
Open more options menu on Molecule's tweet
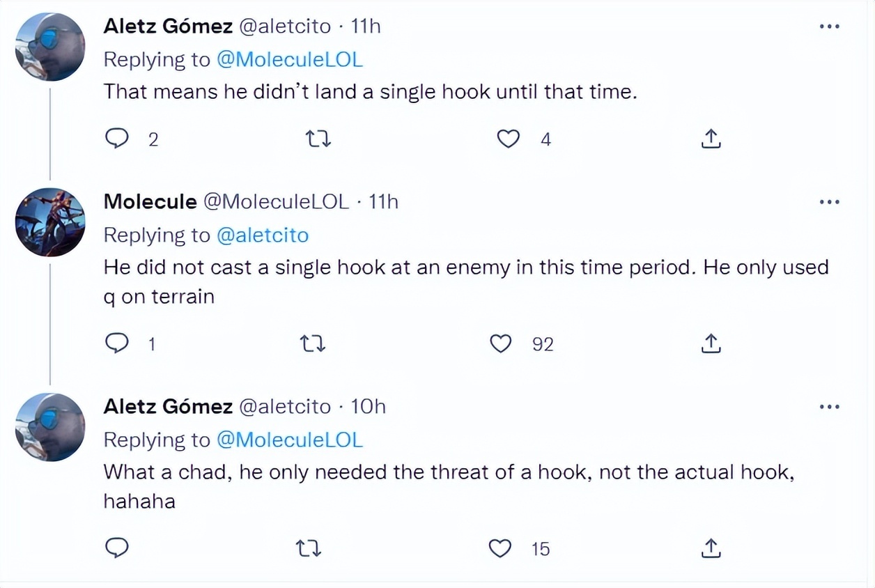click(829, 202)
